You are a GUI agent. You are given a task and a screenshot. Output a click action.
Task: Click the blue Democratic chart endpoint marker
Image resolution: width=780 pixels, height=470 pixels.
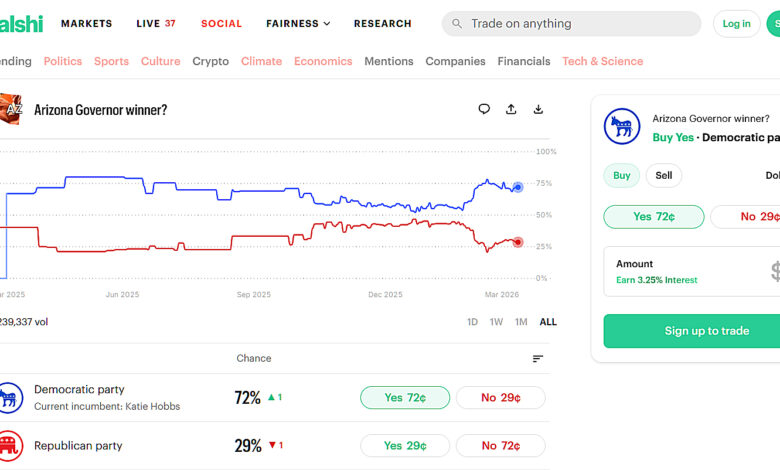pyautogui.click(x=518, y=187)
